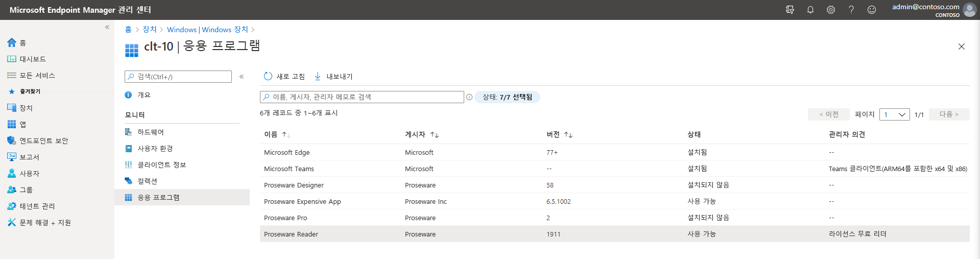Select the Proseware Pro row
The width and height of the screenshot is (980, 259).
(x=615, y=218)
